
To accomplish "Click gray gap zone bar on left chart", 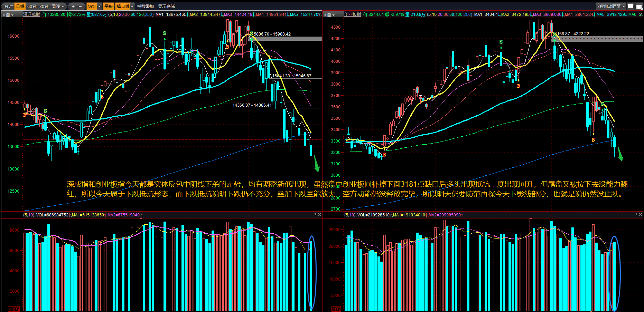I will coord(285,39).
